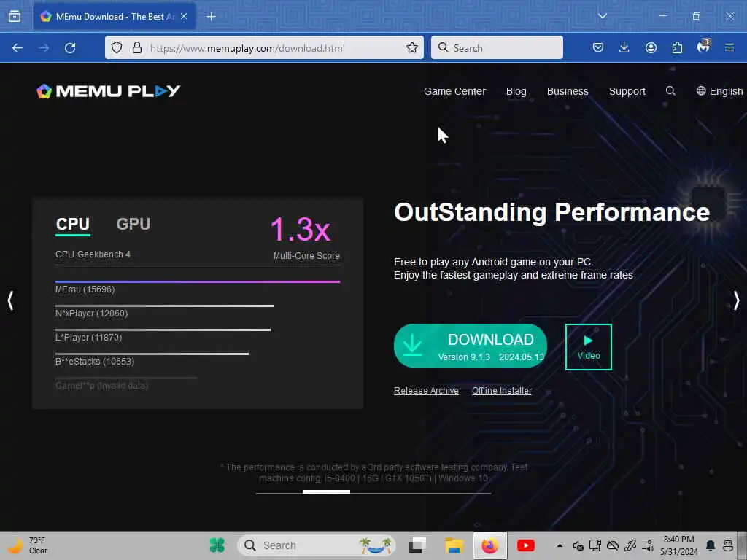Go to next slide arrow
Image resolution: width=747 pixels, height=560 pixels.
point(736,300)
